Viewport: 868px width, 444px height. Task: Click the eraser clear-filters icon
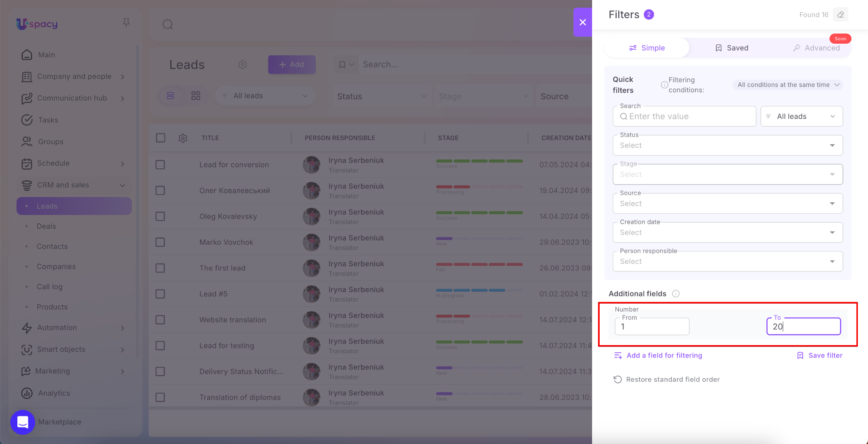click(840, 15)
